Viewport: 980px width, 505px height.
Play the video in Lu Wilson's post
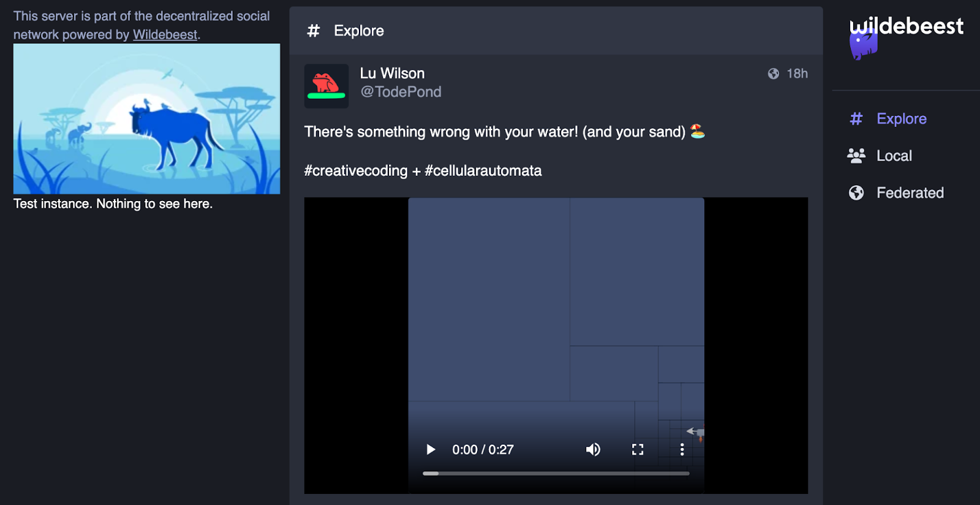[x=431, y=450]
